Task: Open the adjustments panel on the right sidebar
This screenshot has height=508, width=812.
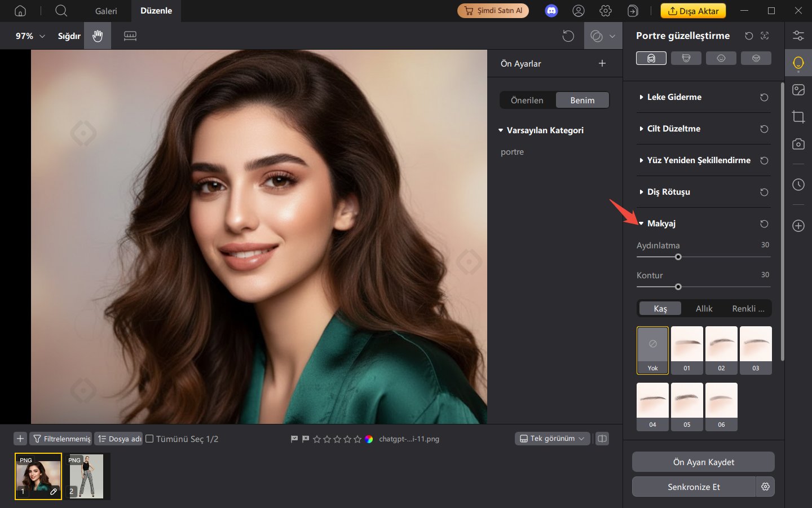Action: point(798,35)
